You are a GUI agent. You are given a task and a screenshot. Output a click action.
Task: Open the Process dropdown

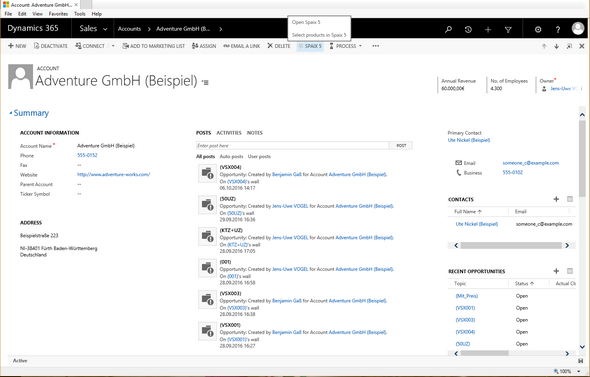point(345,46)
